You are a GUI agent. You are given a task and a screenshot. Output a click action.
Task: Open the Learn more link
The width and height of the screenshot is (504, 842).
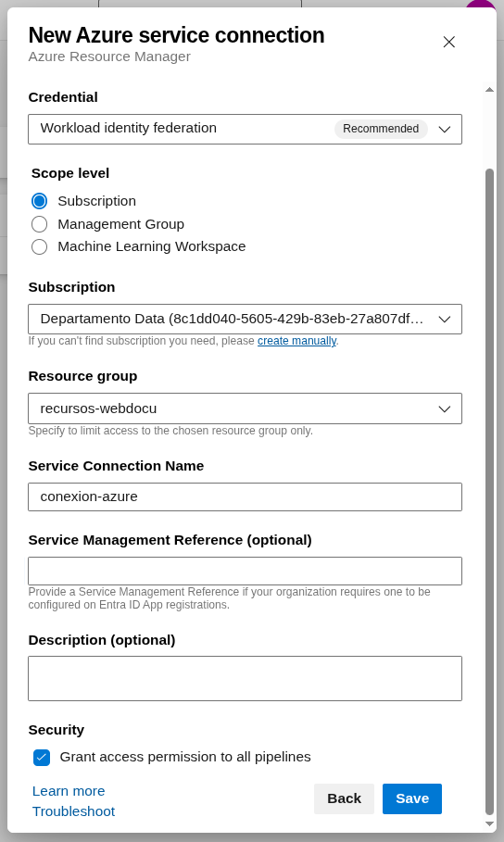click(69, 791)
